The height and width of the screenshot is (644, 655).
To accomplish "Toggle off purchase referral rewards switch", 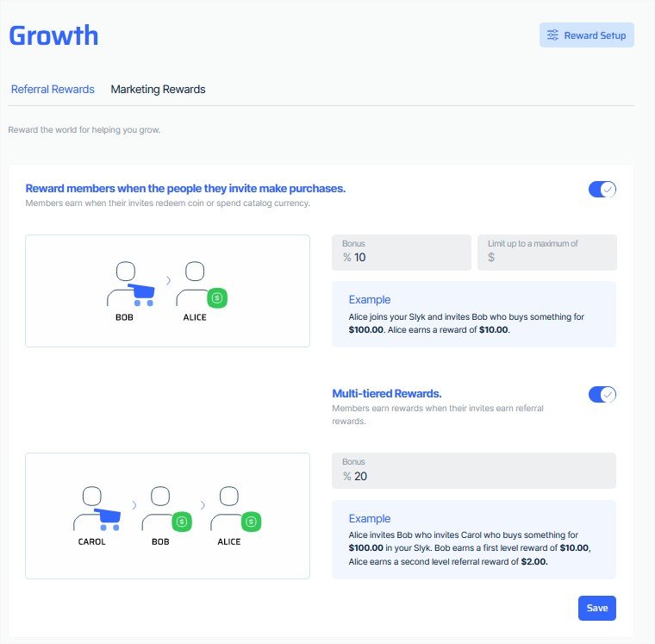I will pos(602,190).
